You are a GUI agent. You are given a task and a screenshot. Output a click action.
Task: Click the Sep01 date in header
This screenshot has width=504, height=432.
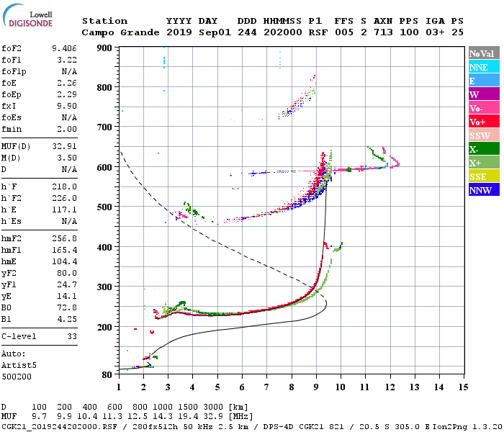(215, 32)
